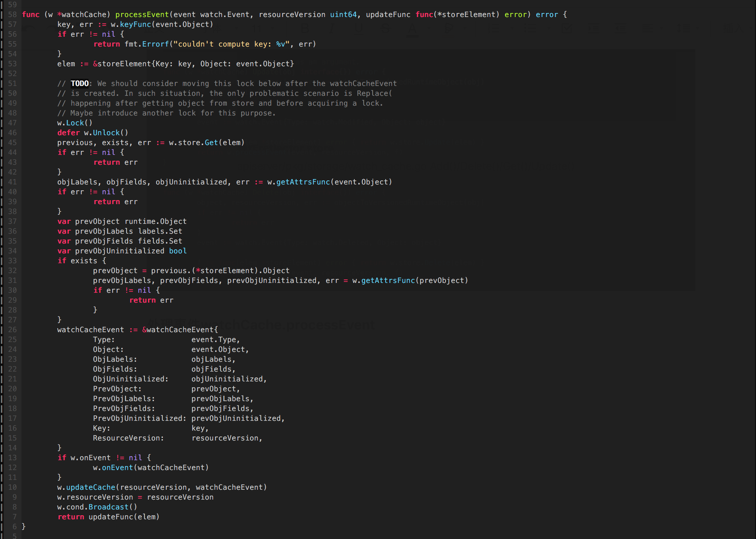Click the 'ResourceVersion:' struct field

pos(128,438)
